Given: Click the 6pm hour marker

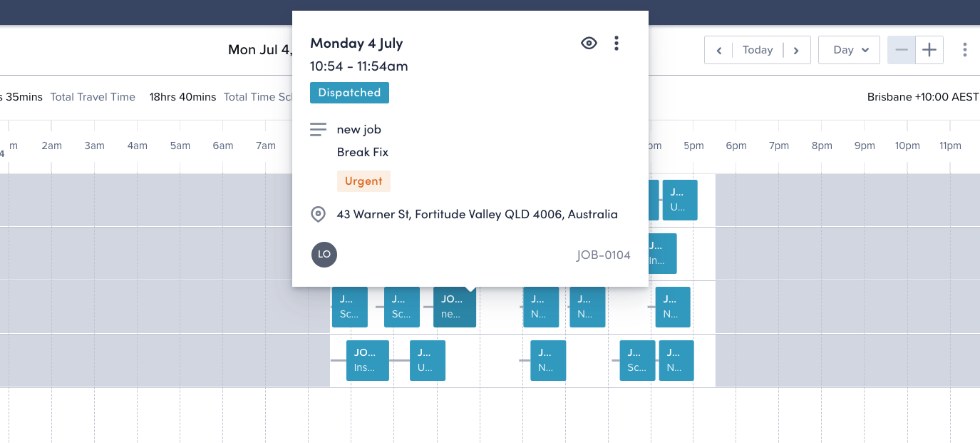Looking at the screenshot, I should coord(736,146).
